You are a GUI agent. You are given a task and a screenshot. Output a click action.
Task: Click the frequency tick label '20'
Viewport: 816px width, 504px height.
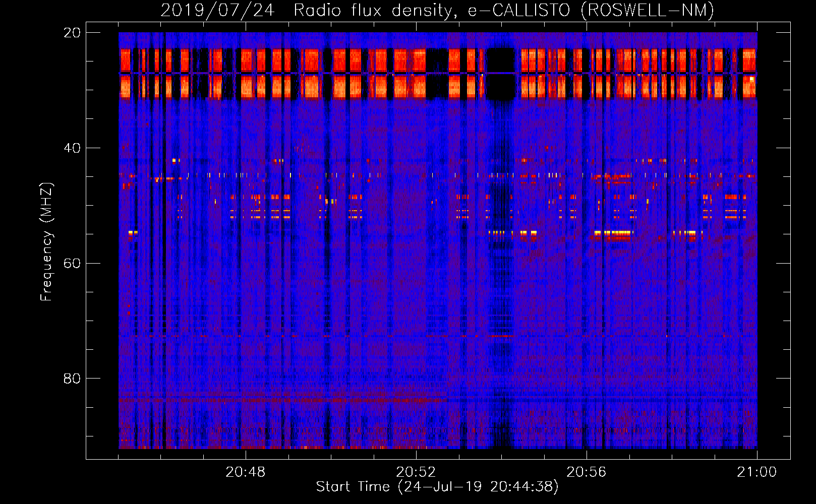click(x=72, y=33)
